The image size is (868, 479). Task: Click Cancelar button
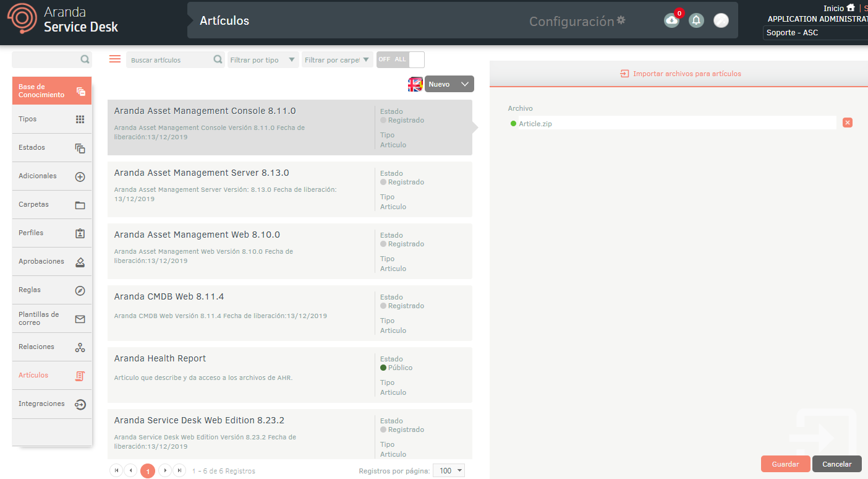pos(837,464)
